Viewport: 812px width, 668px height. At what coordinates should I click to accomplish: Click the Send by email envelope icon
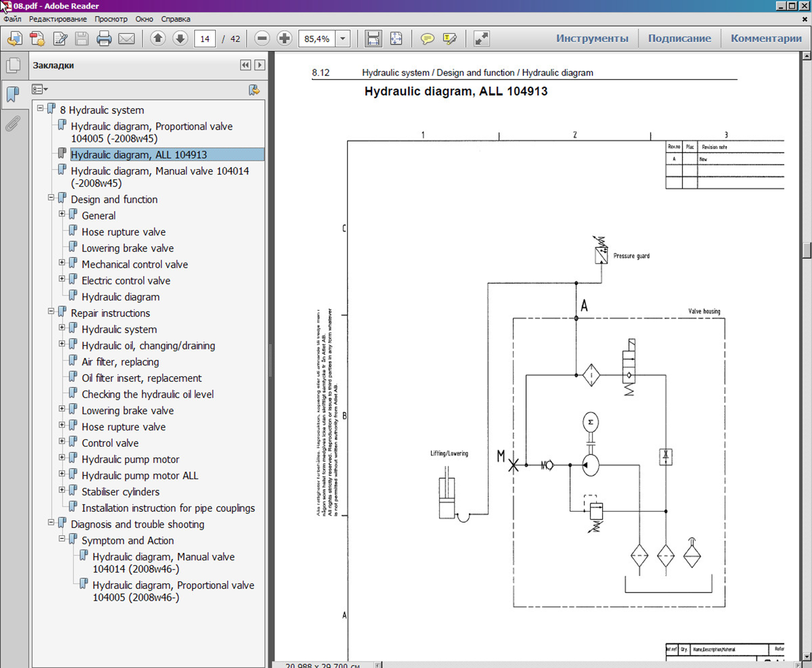click(126, 39)
